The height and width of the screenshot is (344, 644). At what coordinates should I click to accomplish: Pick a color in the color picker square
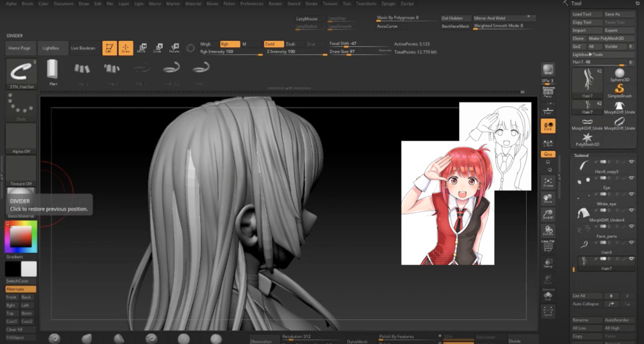pos(21,236)
